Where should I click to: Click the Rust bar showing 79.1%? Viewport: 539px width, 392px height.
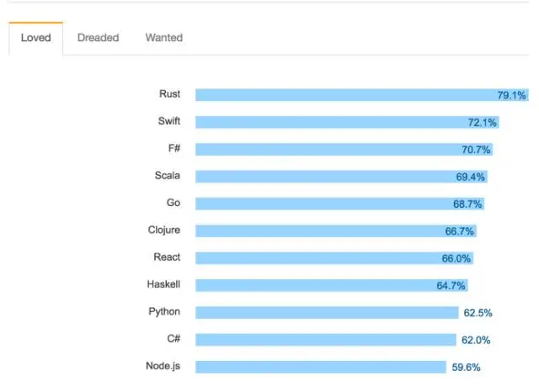[x=362, y=95]
